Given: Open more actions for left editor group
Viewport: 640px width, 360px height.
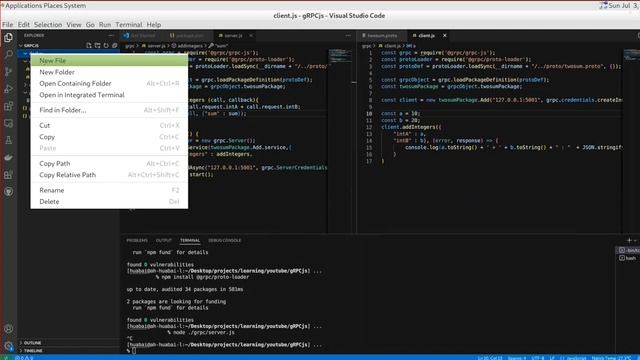Looking at the screenshot, I should point(348,36).
